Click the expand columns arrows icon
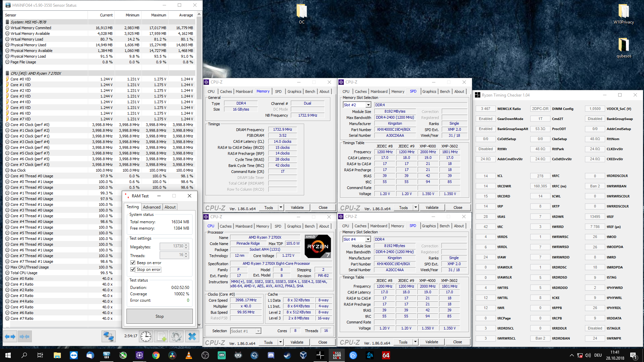This screenshot has height=362, width=644. 10,336
